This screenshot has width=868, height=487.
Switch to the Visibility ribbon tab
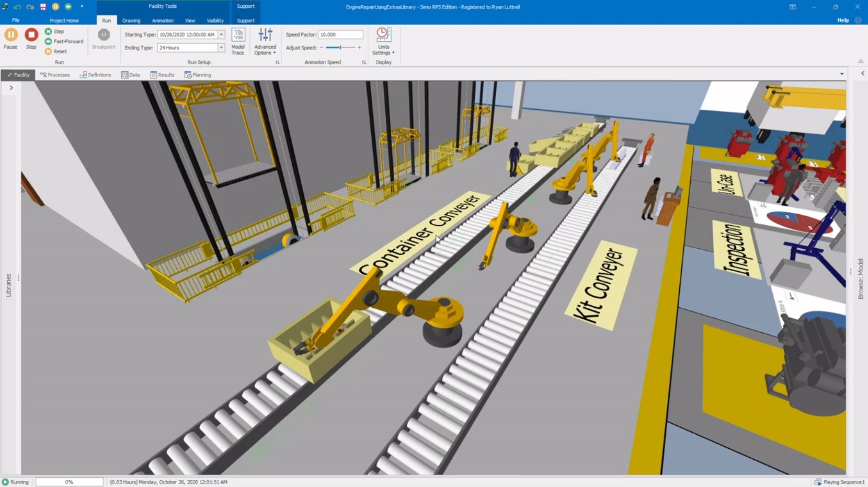pos(215,20)
